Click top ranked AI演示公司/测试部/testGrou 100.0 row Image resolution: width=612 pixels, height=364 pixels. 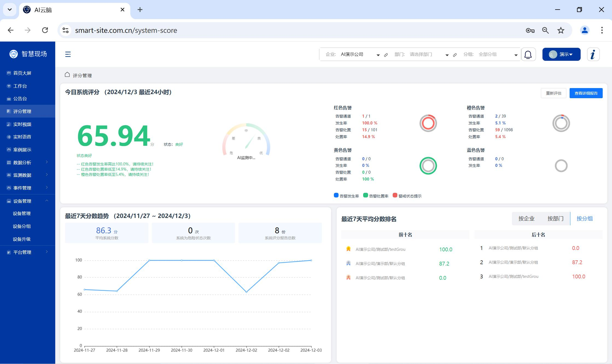click(x=405, y=249)
